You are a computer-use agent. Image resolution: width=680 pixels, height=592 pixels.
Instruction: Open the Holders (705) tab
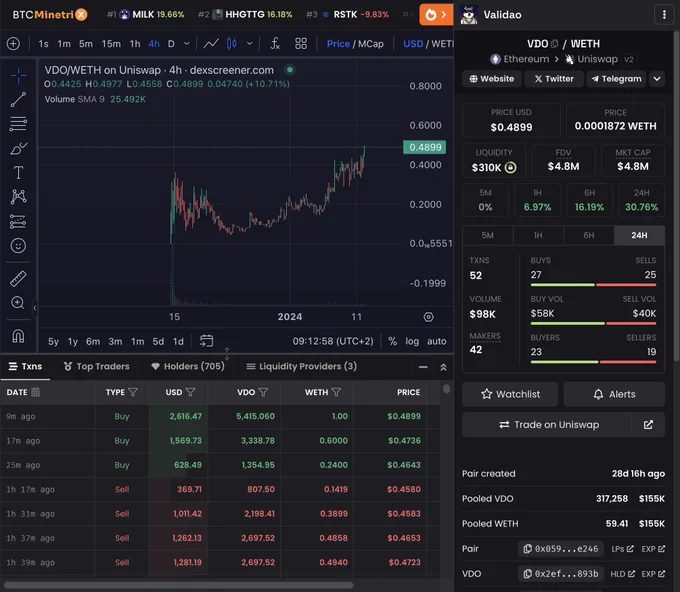[x=188, y=366]
